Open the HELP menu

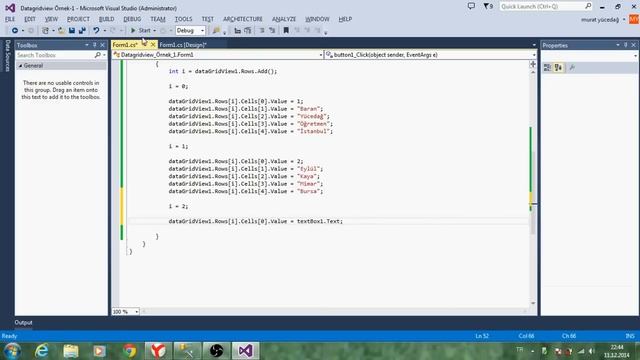(345, 19)
